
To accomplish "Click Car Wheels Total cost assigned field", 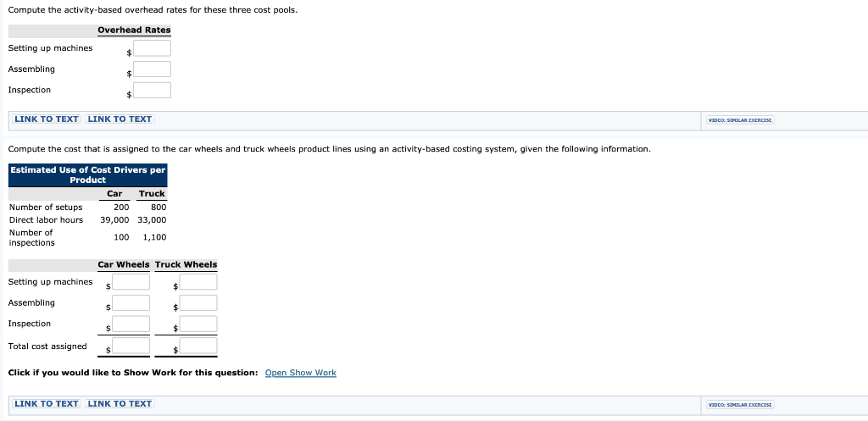I will (x=131, y=346).
